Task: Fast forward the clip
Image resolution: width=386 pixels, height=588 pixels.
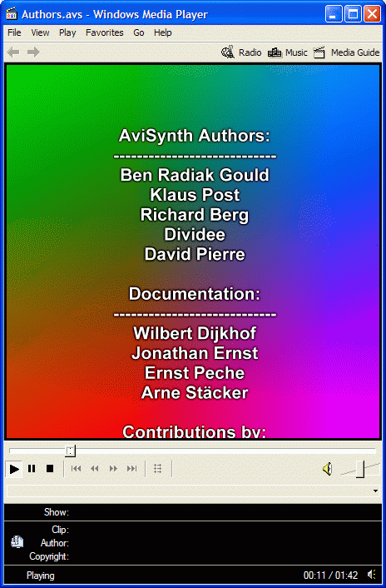Action: [113, 468]
